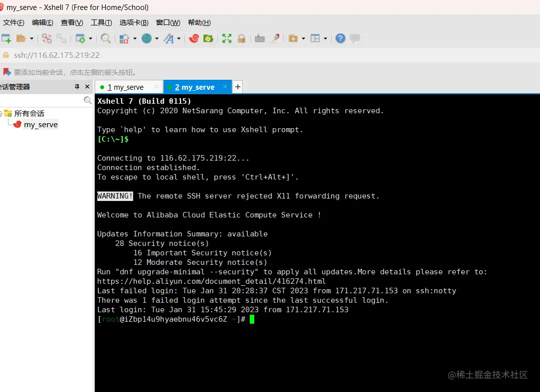Open session Properties gear icon

click(x=80, y=38)
